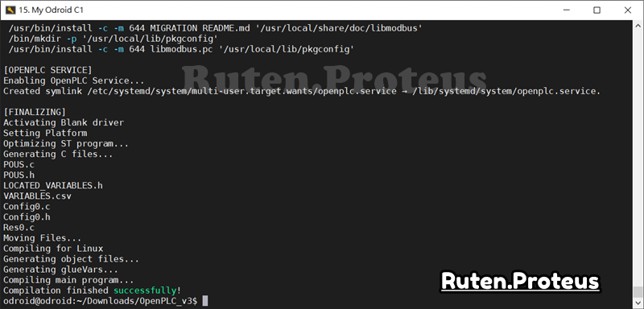The image size is (644, 309).
Task: Click the green 'successfully' word
Action: point(146,290)
